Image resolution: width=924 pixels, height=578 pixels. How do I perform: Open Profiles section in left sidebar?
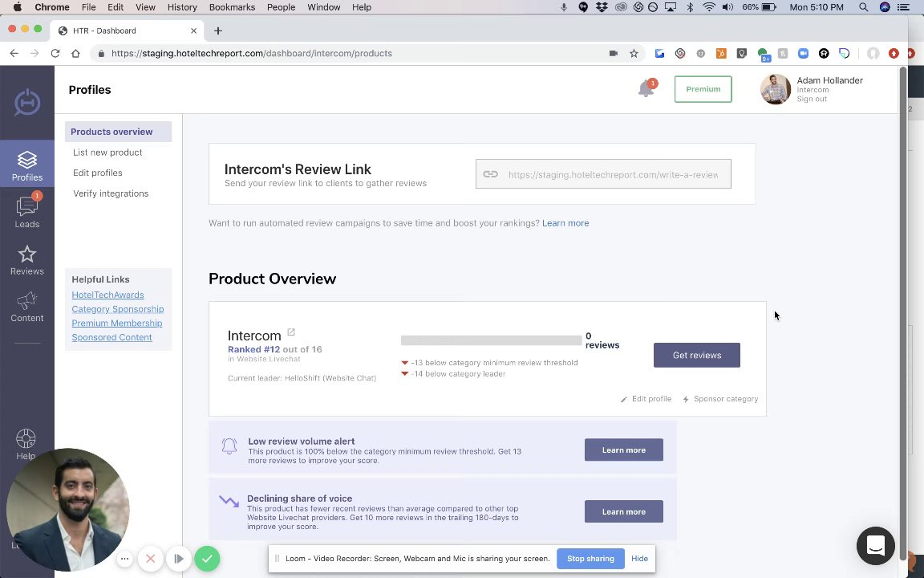[x=27, y=164]
